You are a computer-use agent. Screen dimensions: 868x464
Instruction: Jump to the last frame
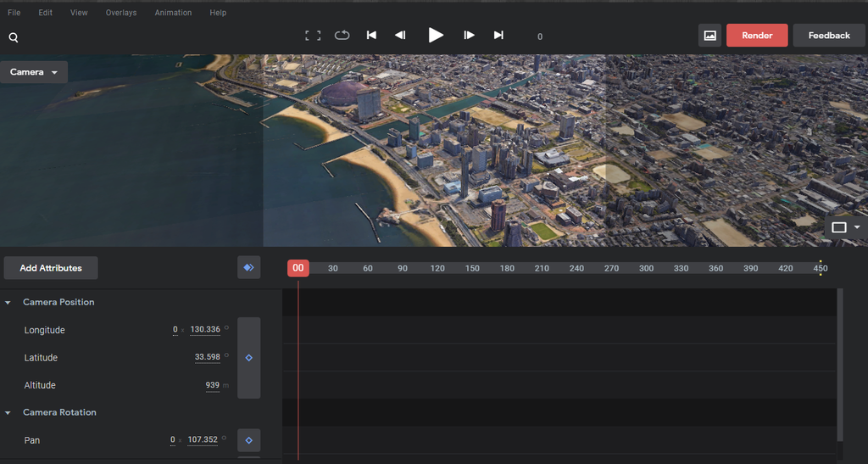coord(498,36)
